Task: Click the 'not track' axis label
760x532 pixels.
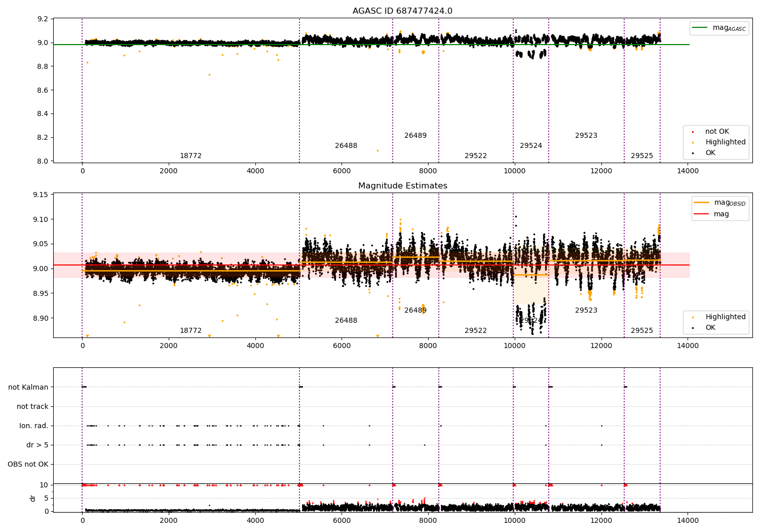Action: pos(32,407)
